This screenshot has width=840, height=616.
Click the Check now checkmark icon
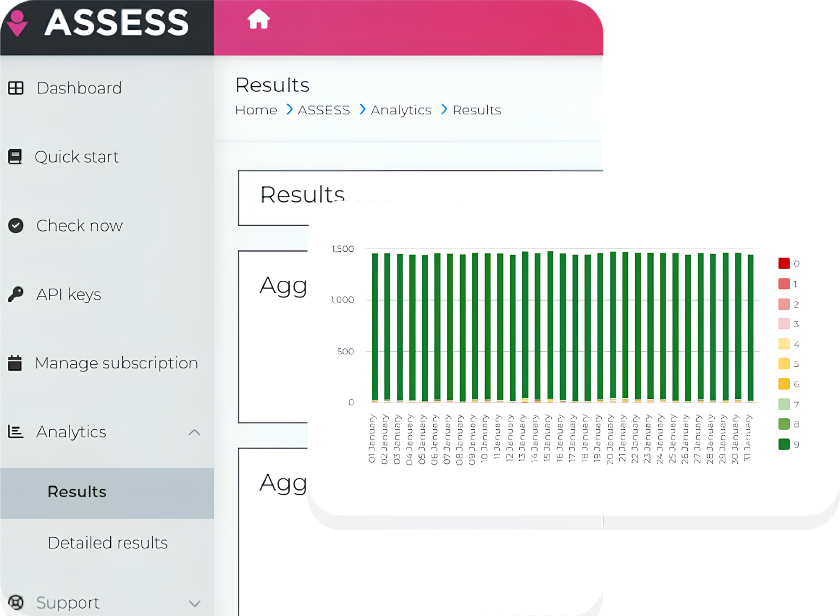16,225
